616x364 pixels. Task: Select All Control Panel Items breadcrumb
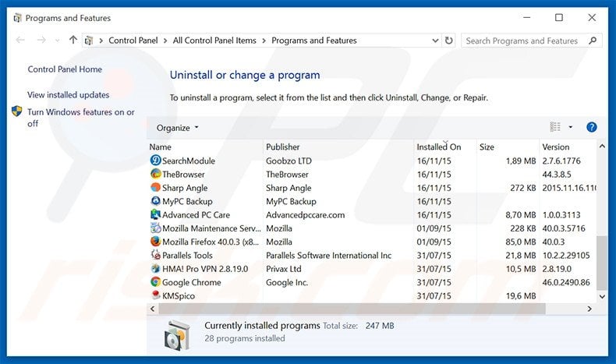pos(214,41)
